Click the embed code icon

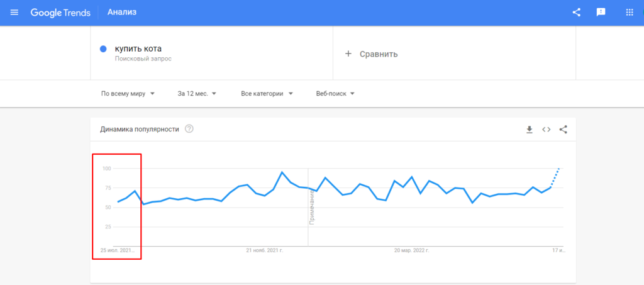coord(547,130)
